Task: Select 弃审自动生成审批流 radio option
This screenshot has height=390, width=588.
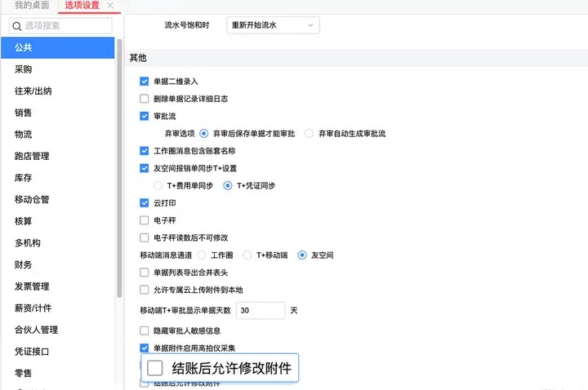Action: tap(309, 133)
